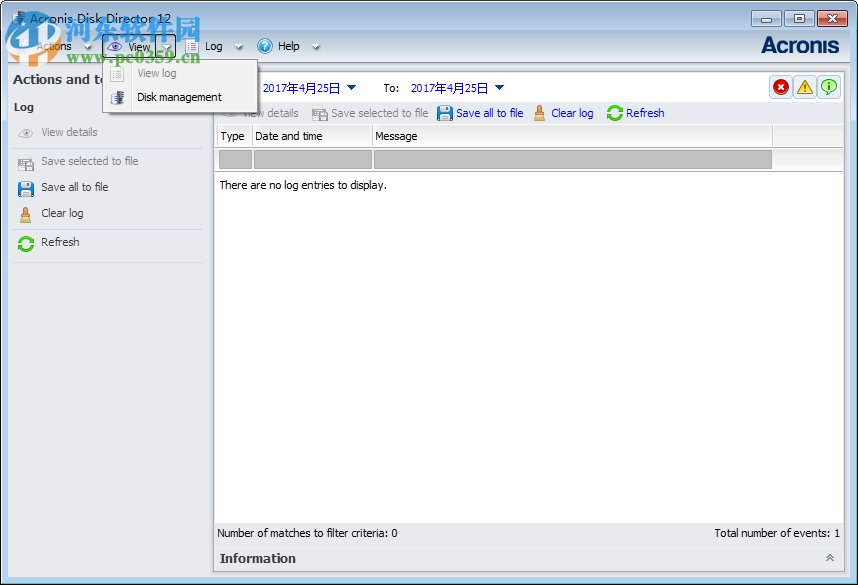Click the Log heading in the sidebar

[x=24, y=107]
